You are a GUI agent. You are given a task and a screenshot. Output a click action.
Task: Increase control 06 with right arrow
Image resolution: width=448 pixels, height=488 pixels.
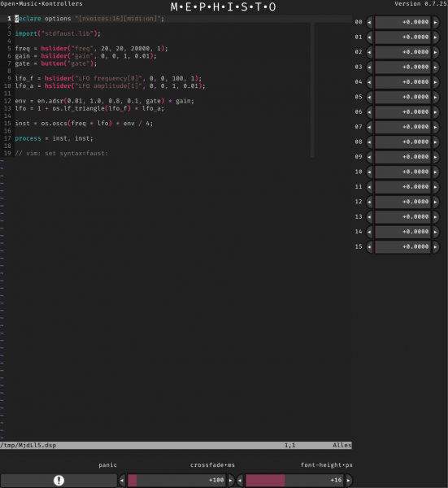(x=436, y=111)
